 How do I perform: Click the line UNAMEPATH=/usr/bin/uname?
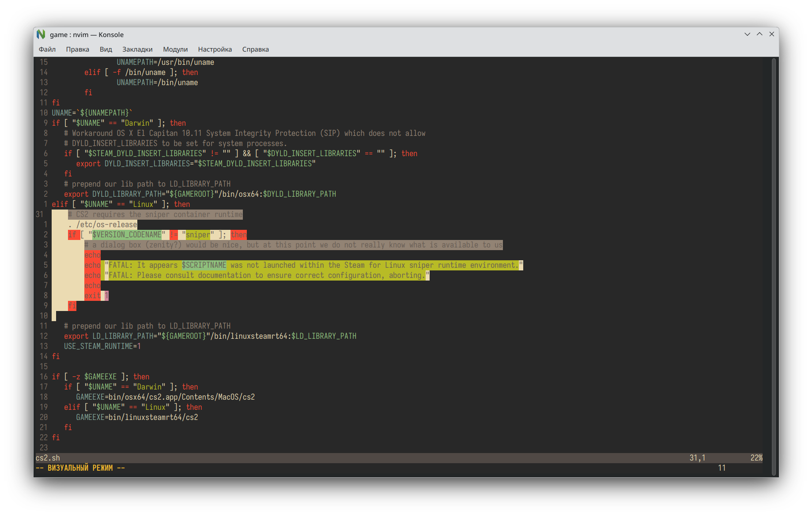[166, 62]
